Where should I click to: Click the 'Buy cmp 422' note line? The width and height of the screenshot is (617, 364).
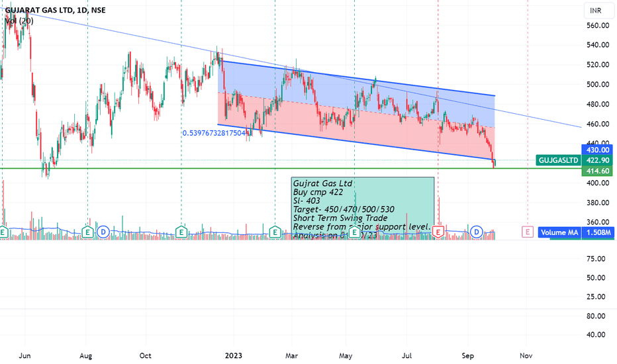click(x=318, y=192)
